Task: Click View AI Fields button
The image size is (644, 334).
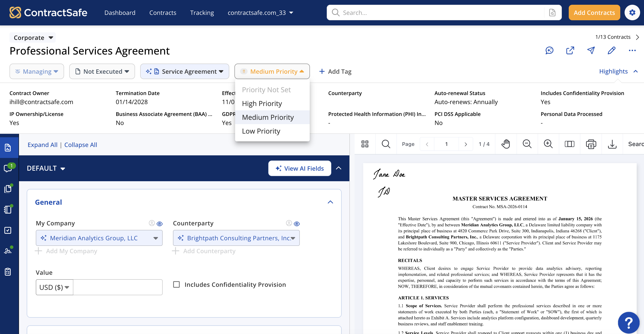Action: (300, 168)
